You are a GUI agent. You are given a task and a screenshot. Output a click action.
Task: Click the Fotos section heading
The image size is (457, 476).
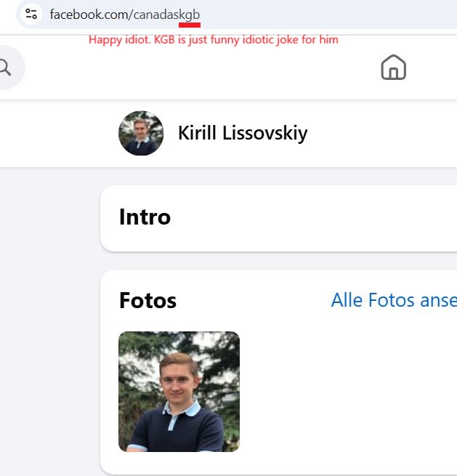147,300
